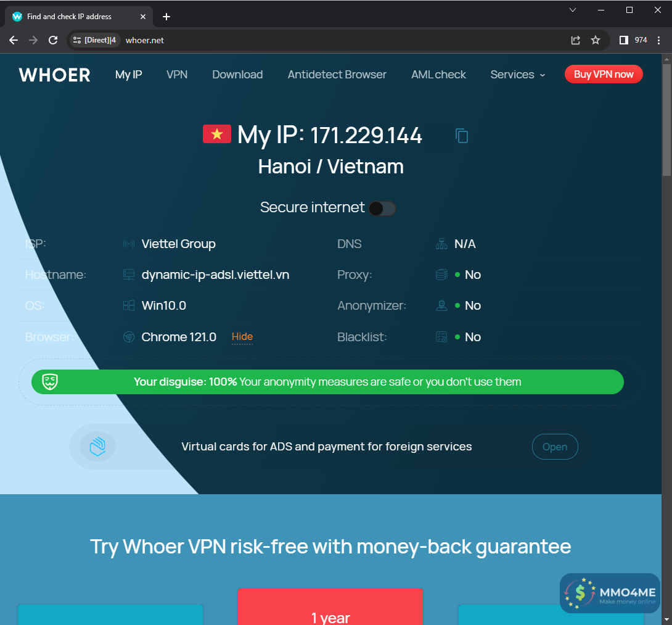Copy the IP address with the copy icon
The width and height of the screenshot is (672, 625).
[x=462, y=136]
